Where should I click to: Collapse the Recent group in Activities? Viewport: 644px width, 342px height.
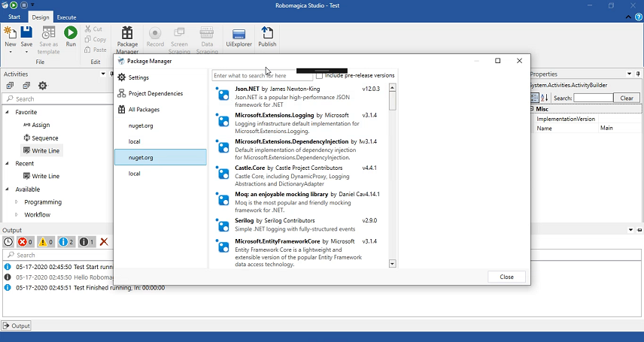7,163
